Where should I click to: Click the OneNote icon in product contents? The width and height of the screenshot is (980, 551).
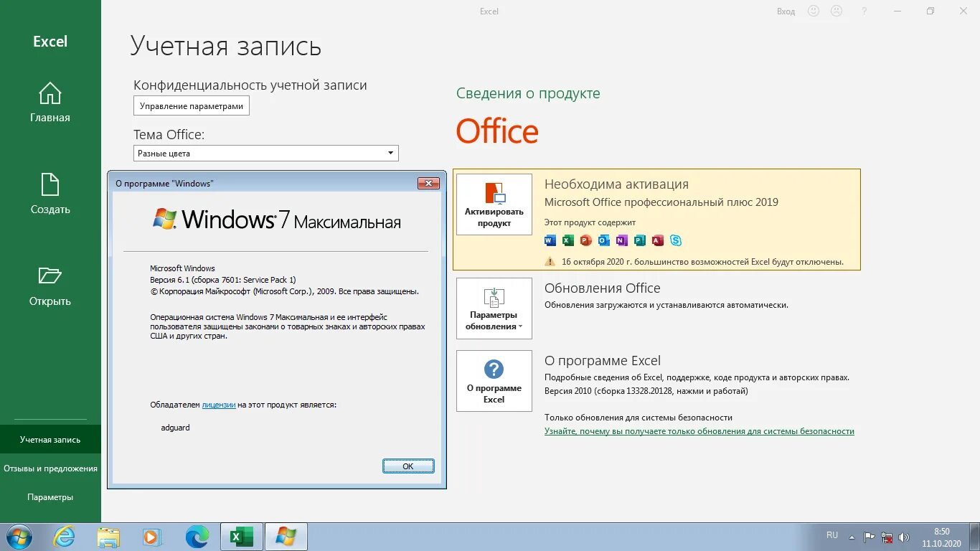click(x=621, y=240)
